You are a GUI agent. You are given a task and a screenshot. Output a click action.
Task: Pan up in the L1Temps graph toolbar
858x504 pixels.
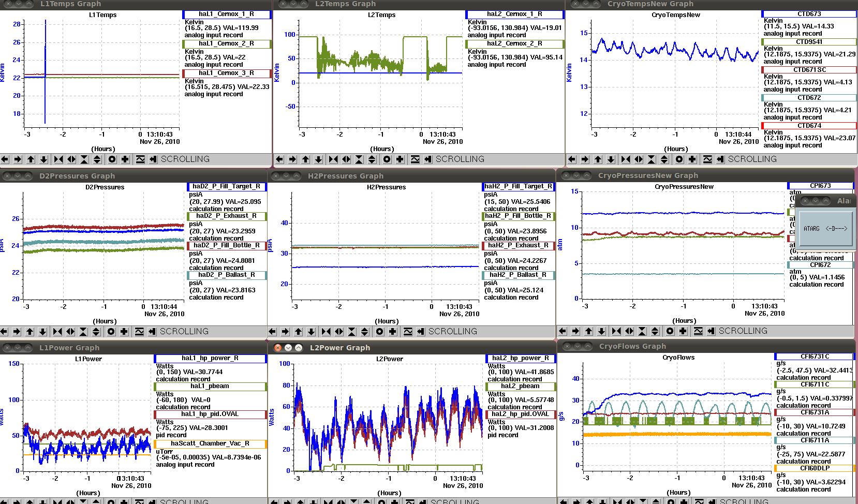[x=31, y=159]
